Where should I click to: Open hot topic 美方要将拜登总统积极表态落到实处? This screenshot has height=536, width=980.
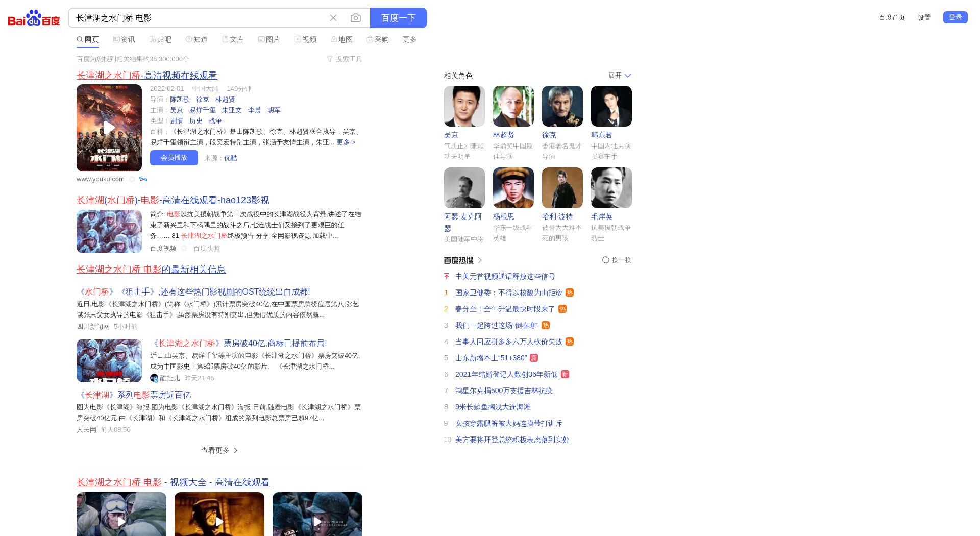[512, 440]
